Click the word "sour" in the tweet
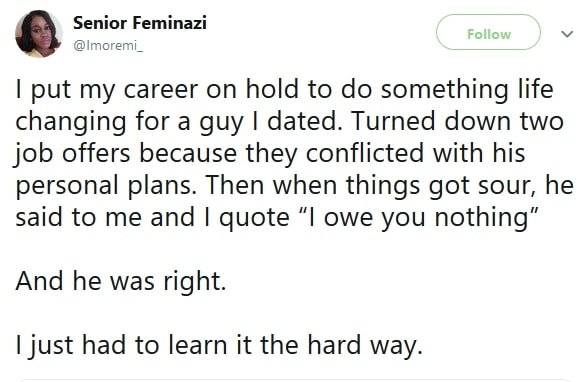584x382 pixels. click(x=504, y=185)
